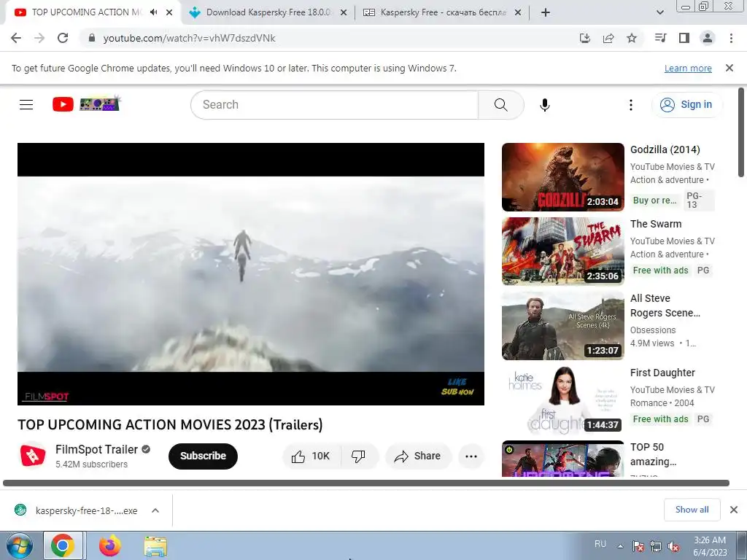Go to the YouTube home logo

pyautogui.click(x=86, y=104)
